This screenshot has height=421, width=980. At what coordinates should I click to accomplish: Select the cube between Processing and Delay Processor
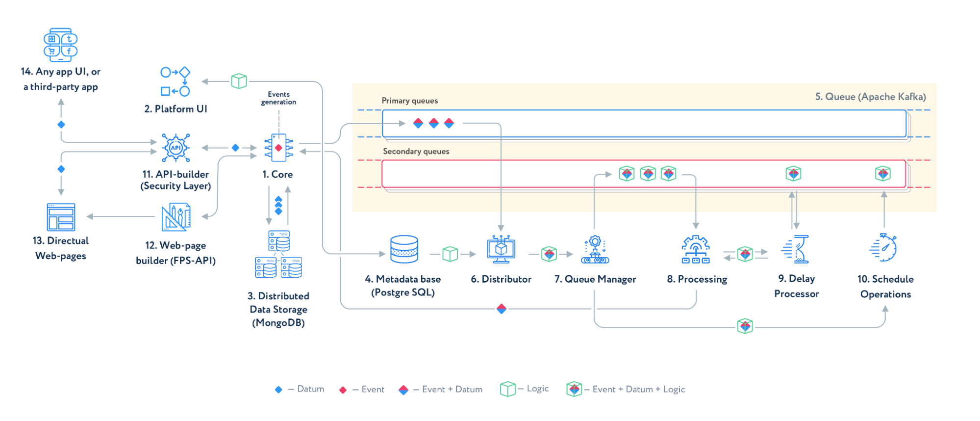pos(745,254)
